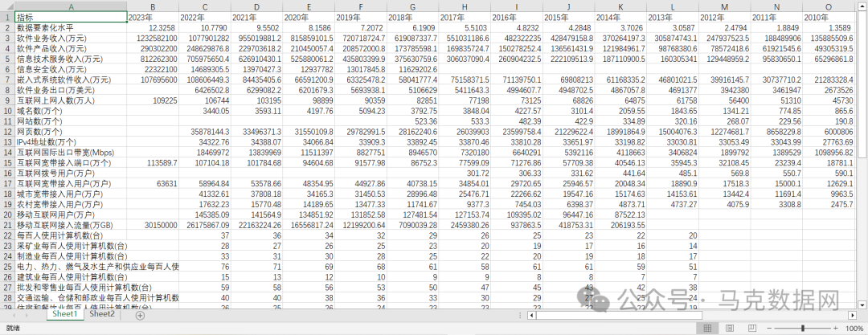Viewport: 868px width, 335px height.
Task: Select value 145385.09 in column C
Action: pyautogui.click(x=204, y=214)
